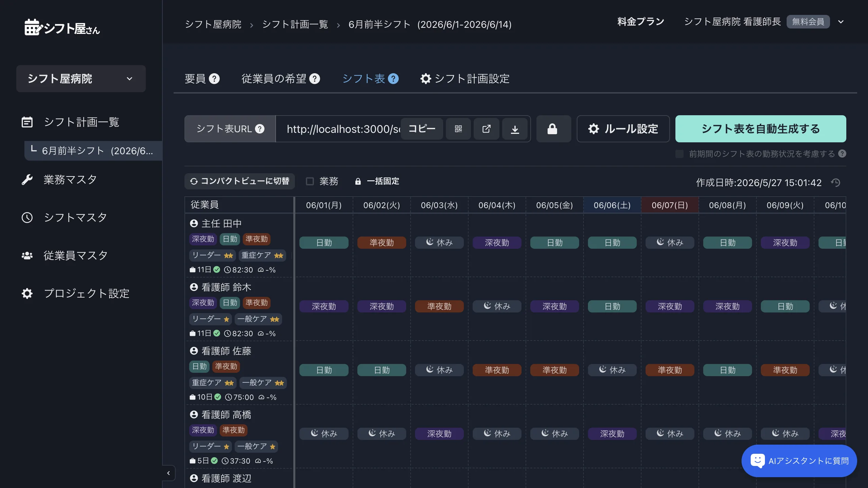Open 高橋's 06/03 深夜勤 shift cell
868x488 pixels.
(439, 434)
